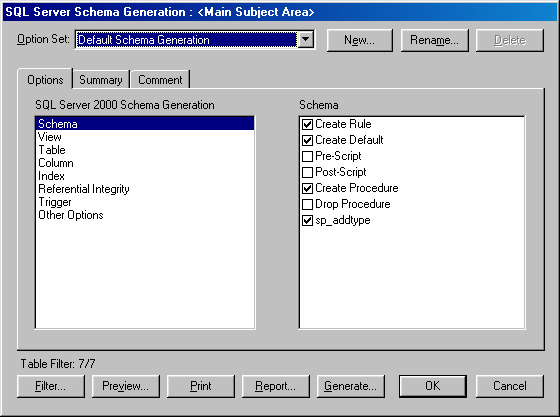Toggle the sp_addtype checkbox
Viewport: 560px width, 417px height.
pyautogui.click(x=307, y=221)
